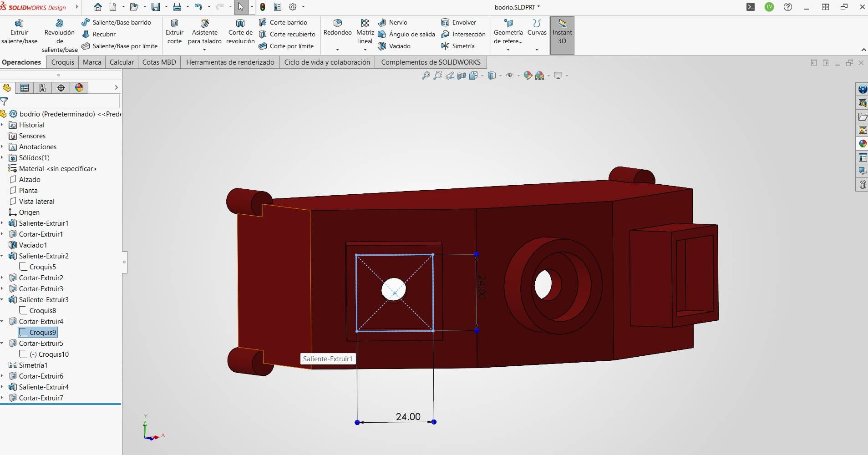Collapse the CommandManager ribbon chevron
Screen dimensions: 868x455
(x=863, y=50)
